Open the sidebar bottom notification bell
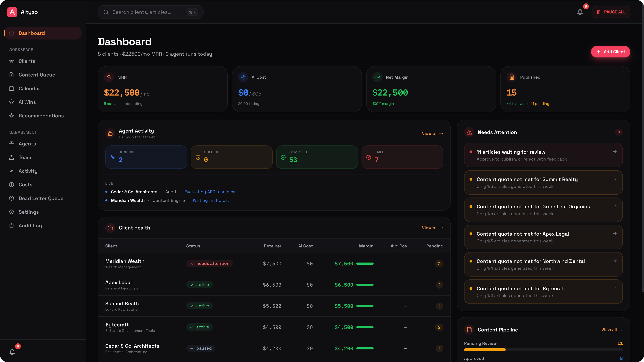The image size is (644, 362). (12, 352)
